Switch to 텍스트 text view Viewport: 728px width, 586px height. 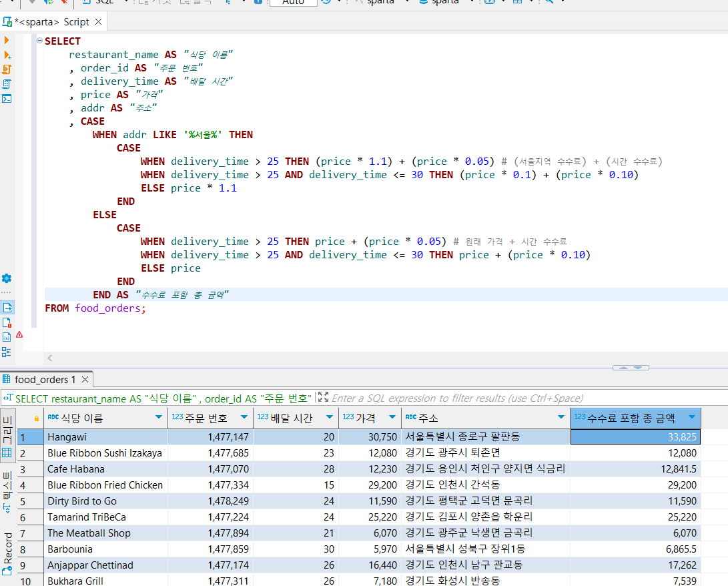7,492
